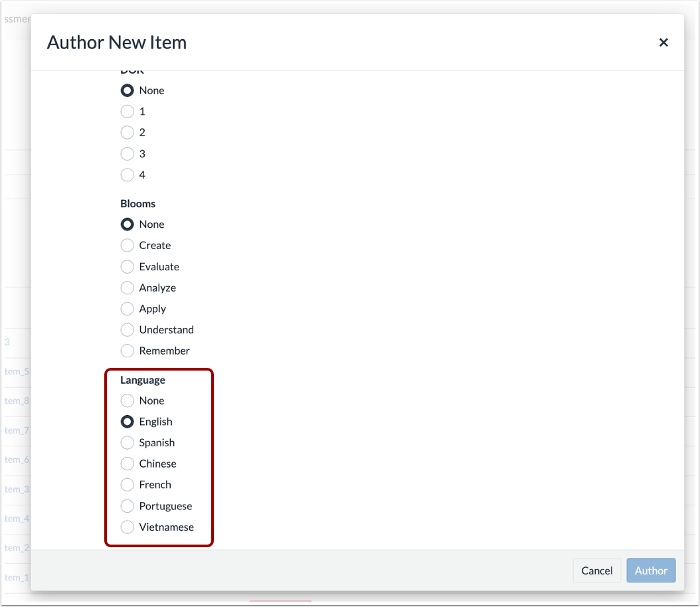Viewport: 700px width, 607px height.
Task: Click the Author button to save
Action: [651, 570]
